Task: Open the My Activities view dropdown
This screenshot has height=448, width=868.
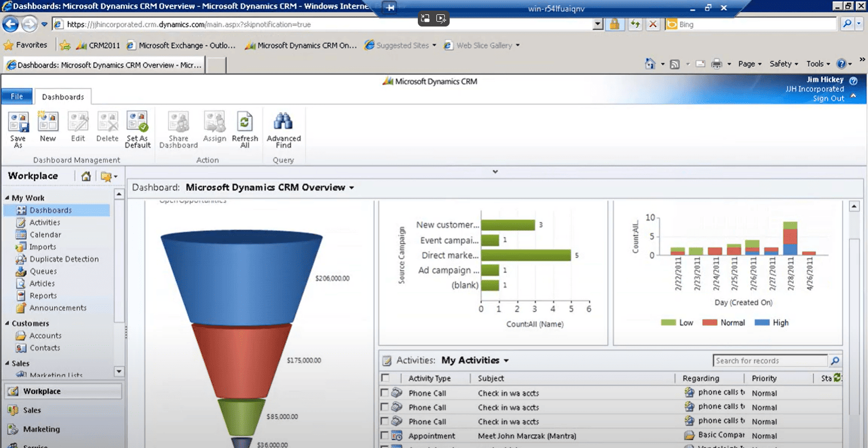Action: point(506,361)
